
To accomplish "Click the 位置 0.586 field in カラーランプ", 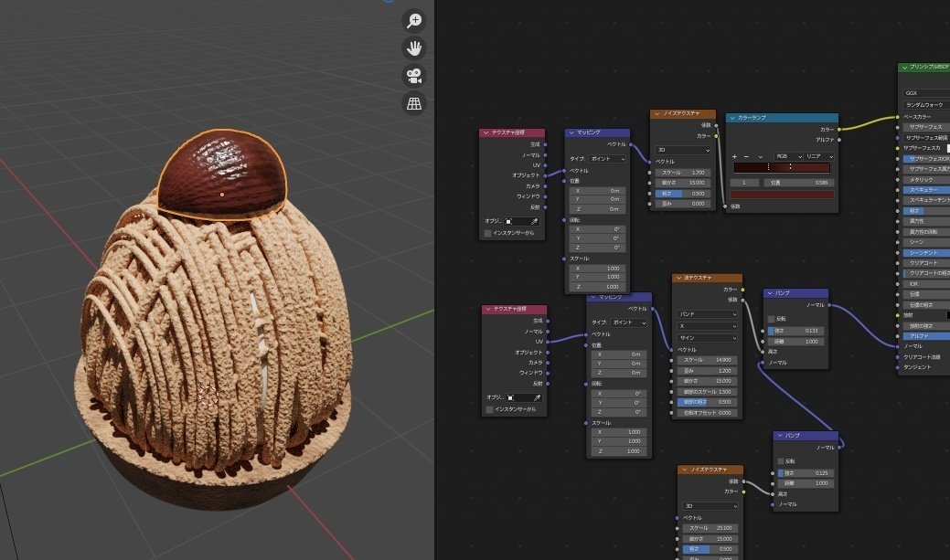I will [799, 182].
